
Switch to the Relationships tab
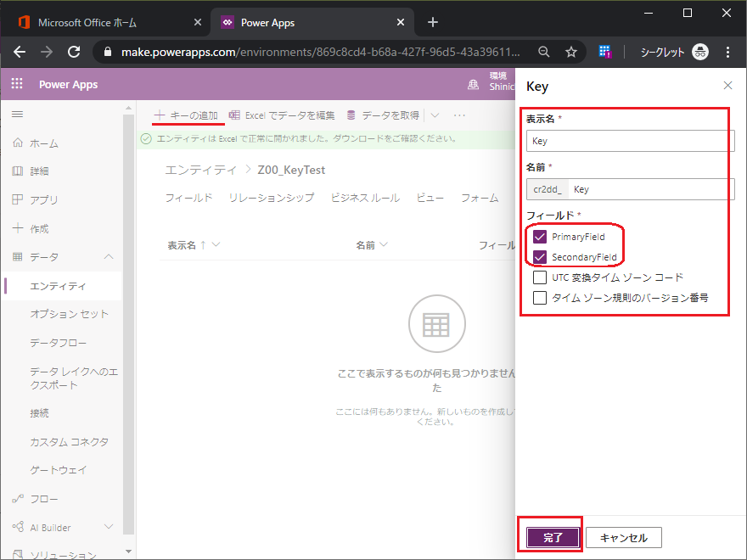coord(272,198)
